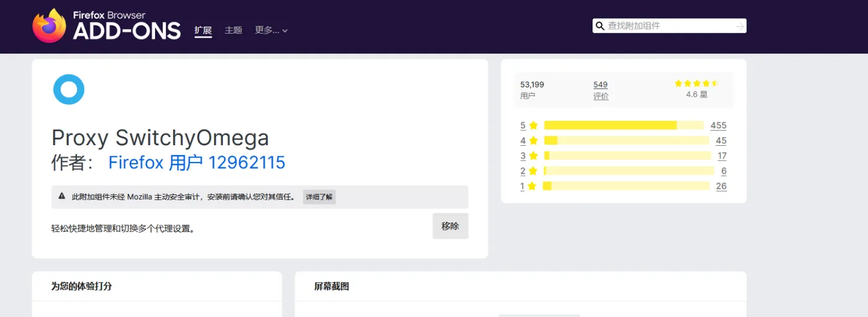Open five-star reviews via the 5 link

523,125
